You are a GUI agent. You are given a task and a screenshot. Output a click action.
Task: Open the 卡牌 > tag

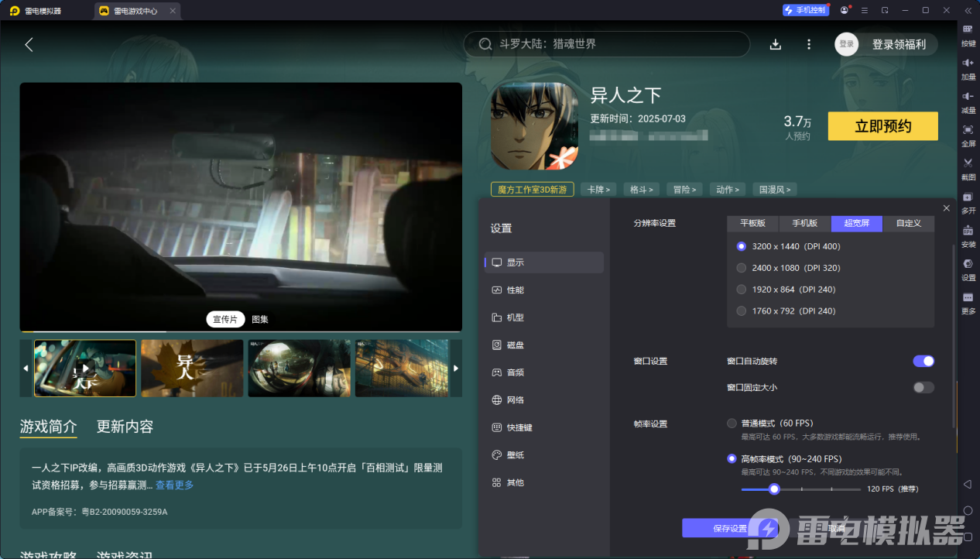598,189
